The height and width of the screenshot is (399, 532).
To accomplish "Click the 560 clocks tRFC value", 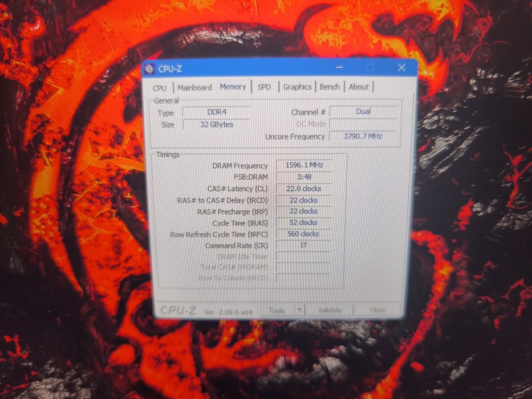I will [304, 234].
